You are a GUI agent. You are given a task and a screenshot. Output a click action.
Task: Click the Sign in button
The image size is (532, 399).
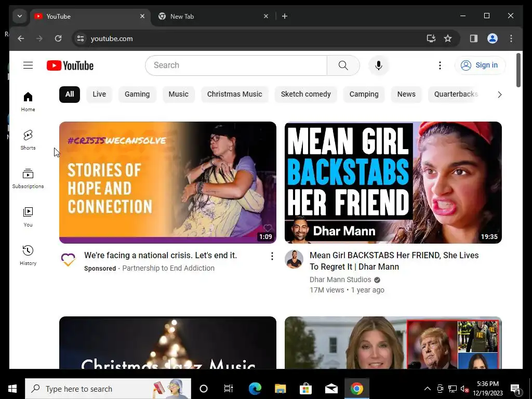pyautogui.click(x=480, y=65)
